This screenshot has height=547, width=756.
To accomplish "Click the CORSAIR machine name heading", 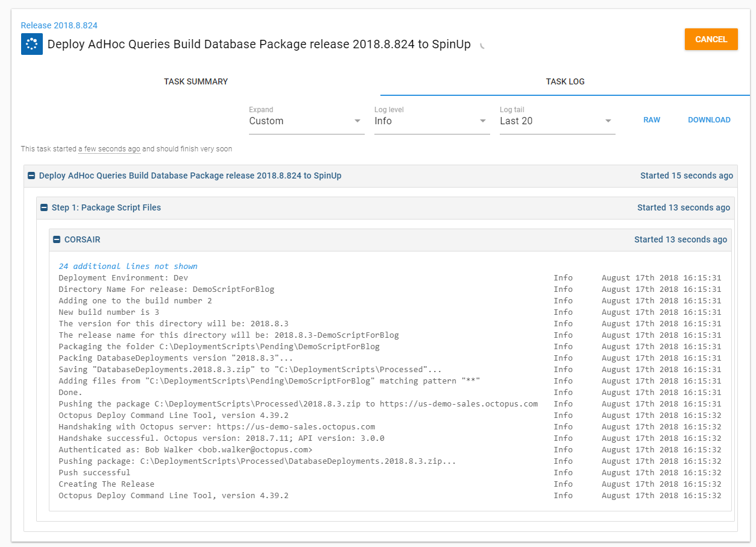I will (x=82, y=239).
